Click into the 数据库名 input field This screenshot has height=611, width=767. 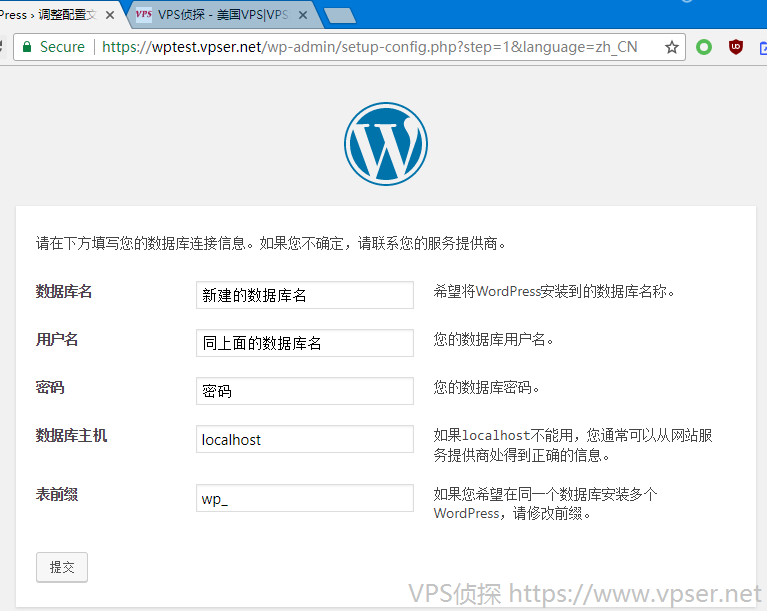tap(305, 295)
